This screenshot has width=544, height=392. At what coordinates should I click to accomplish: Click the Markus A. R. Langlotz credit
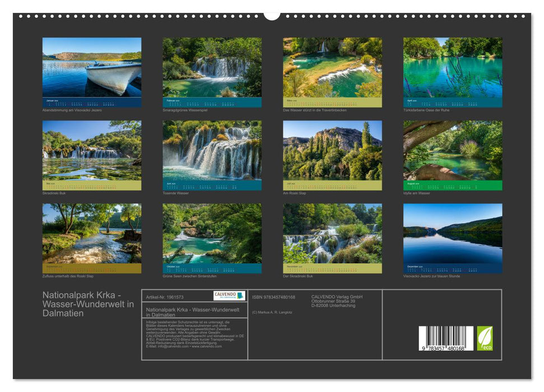pos(273,312)
